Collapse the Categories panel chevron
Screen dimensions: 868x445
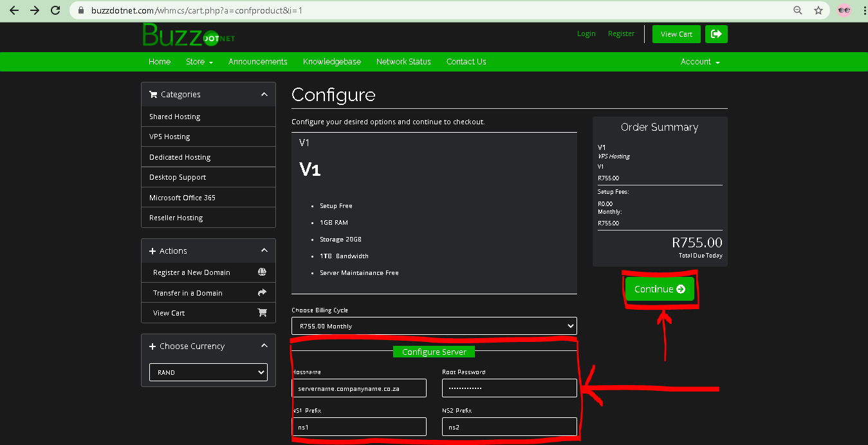[264, 94]
